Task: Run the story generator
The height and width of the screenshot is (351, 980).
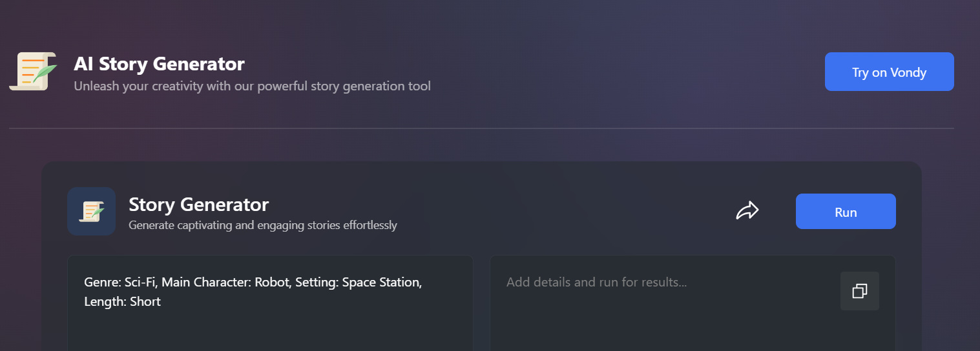Action: (x=846, y=211)
